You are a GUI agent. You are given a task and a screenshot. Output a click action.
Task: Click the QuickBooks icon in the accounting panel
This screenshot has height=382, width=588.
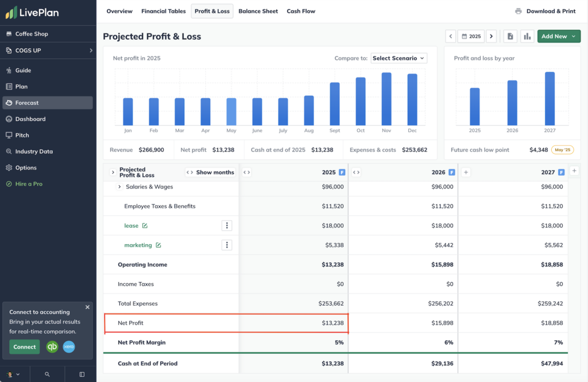(x=52, y=347)
